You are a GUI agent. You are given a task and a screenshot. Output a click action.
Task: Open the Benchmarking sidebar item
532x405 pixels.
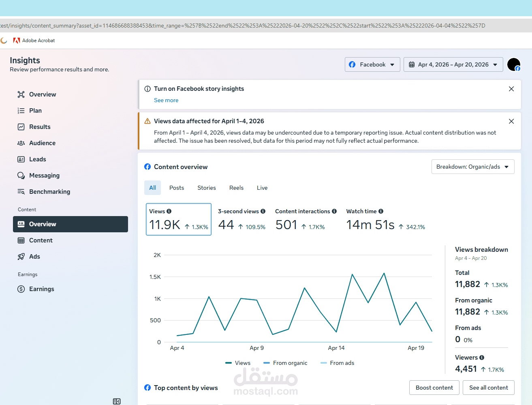[71, 192]
